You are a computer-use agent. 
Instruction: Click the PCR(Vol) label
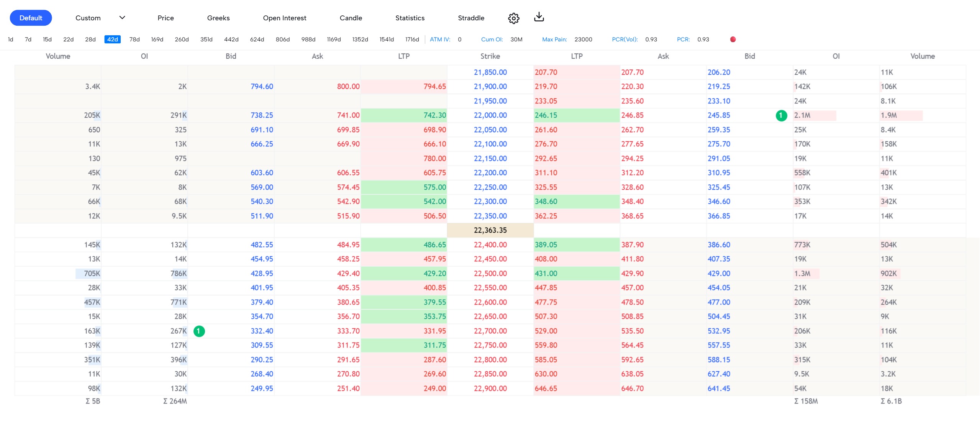click(x=624, y=39)
